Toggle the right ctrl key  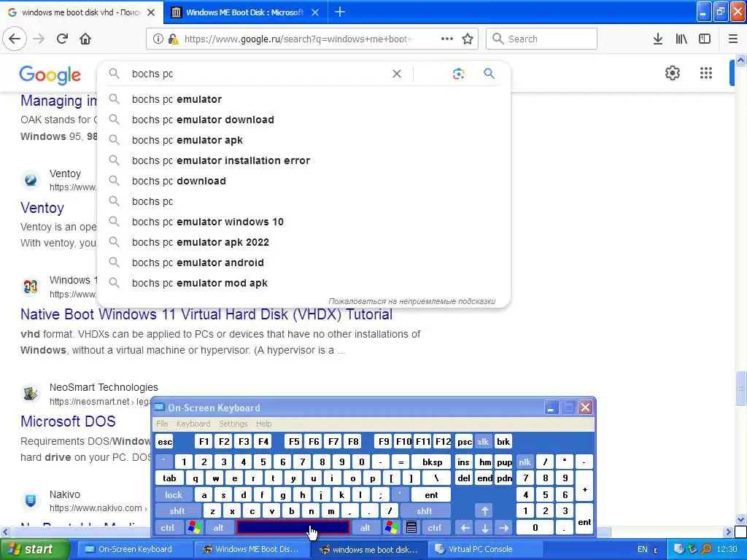[x=434, y=528]
